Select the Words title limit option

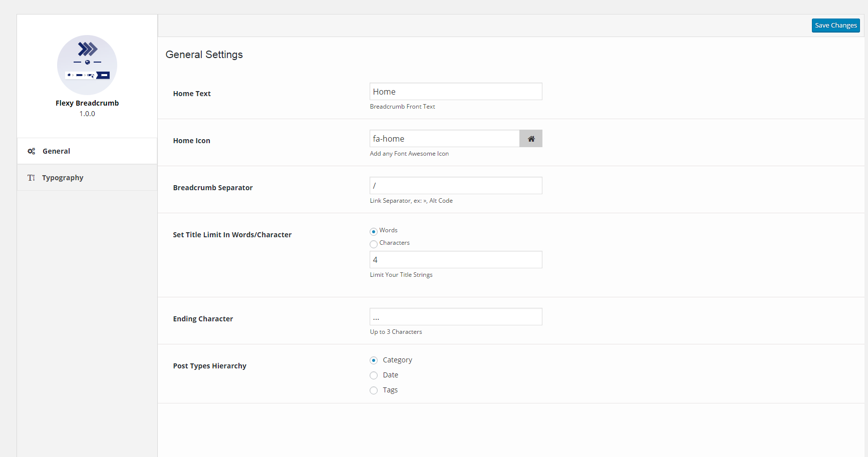click(374, 231)
